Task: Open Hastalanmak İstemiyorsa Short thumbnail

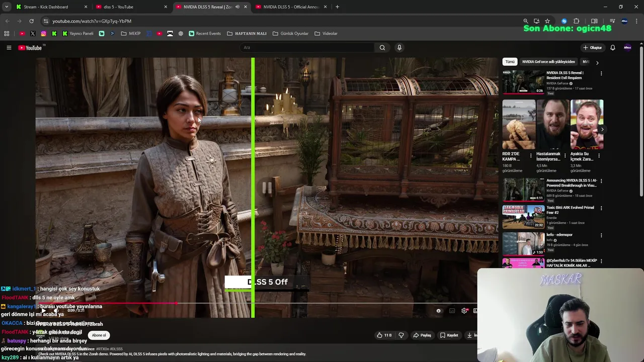Action: [553, 124]
